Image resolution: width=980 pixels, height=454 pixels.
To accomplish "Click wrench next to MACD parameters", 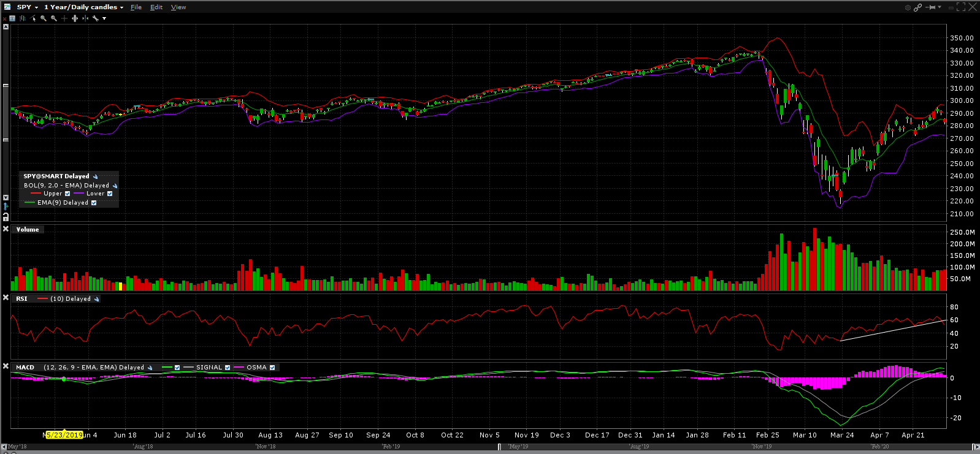I will tap(150, 368).
